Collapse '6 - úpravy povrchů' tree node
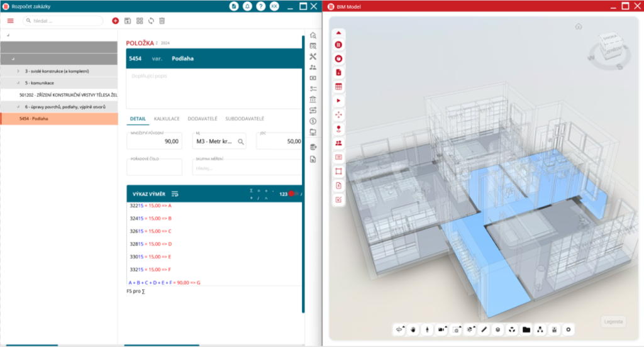 coord(18,107)
